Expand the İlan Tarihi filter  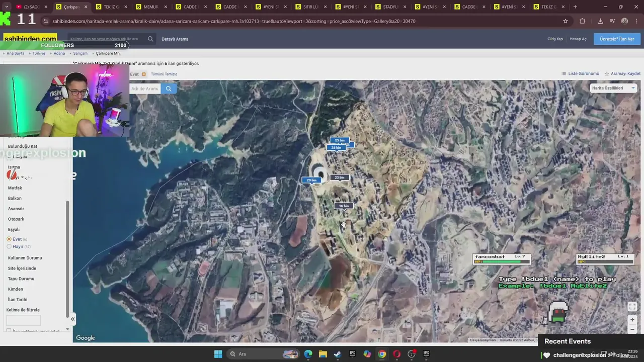[18, 300]
